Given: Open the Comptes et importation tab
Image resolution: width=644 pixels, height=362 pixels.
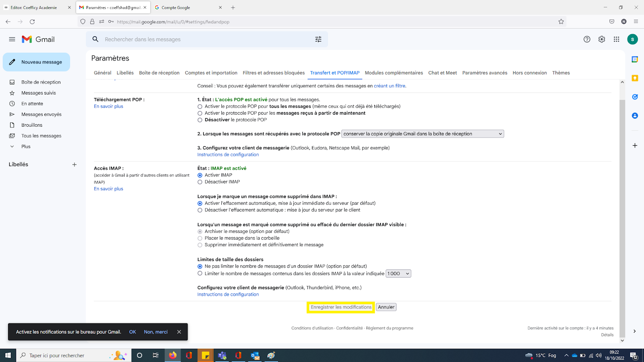Looking at the screenshot, I should click(x=211, y=73).
